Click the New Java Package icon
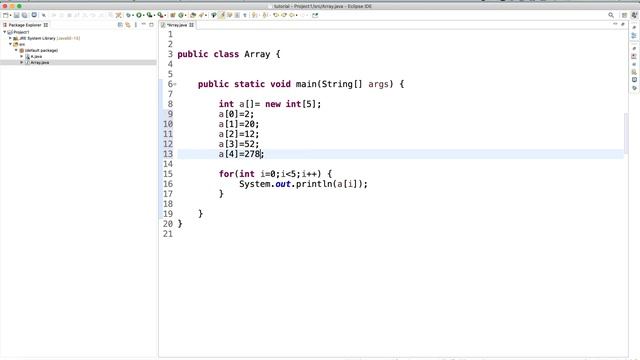Image resolution: width=640 pixels, height=360 pixels. pyautogui.click(x=173, y=15)
